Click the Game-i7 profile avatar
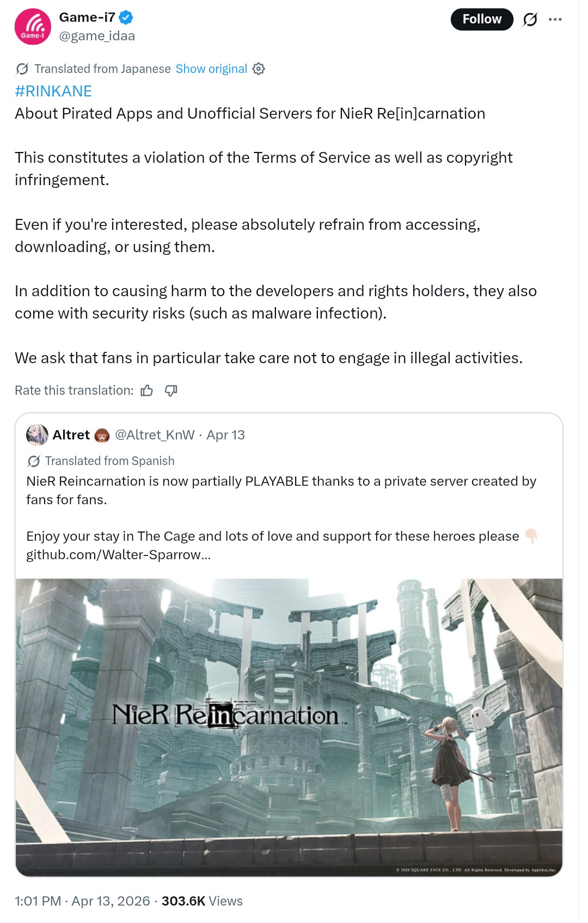This screenshot has height=923, width=588. pyautogui.click(x=33, y=27)
